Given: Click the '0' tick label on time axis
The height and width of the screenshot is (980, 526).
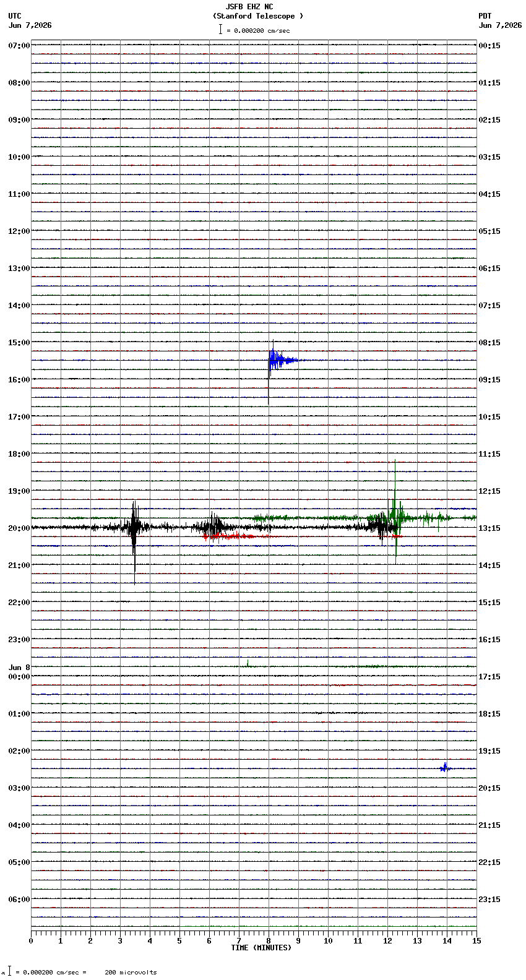Looking at the screenshot, I should point(31,941).
